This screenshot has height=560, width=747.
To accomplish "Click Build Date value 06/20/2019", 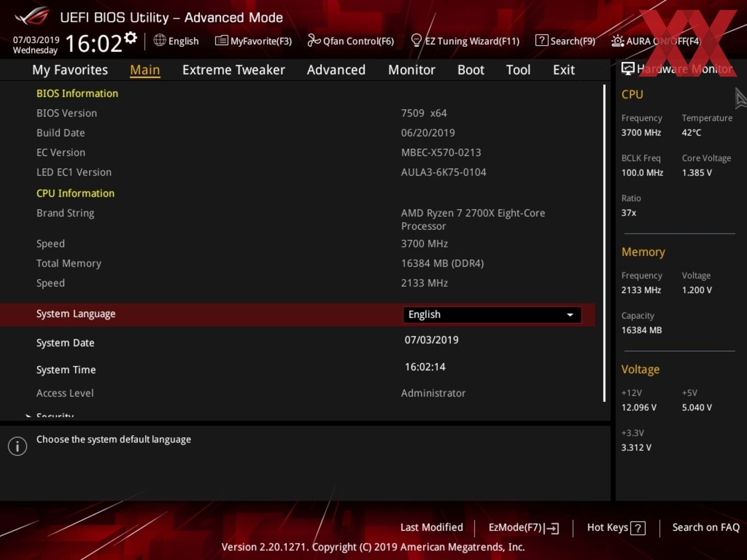I will click(x=428, y=133).
